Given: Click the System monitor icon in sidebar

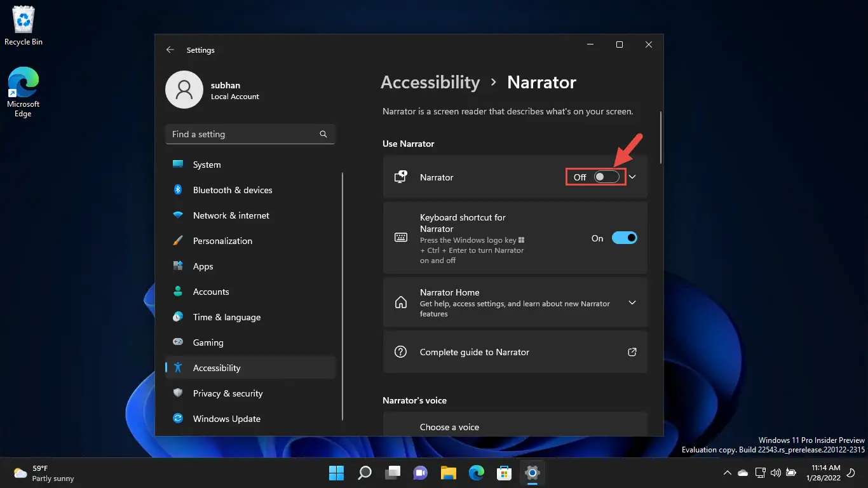Looking at the screenshot, I should [179, 165].
